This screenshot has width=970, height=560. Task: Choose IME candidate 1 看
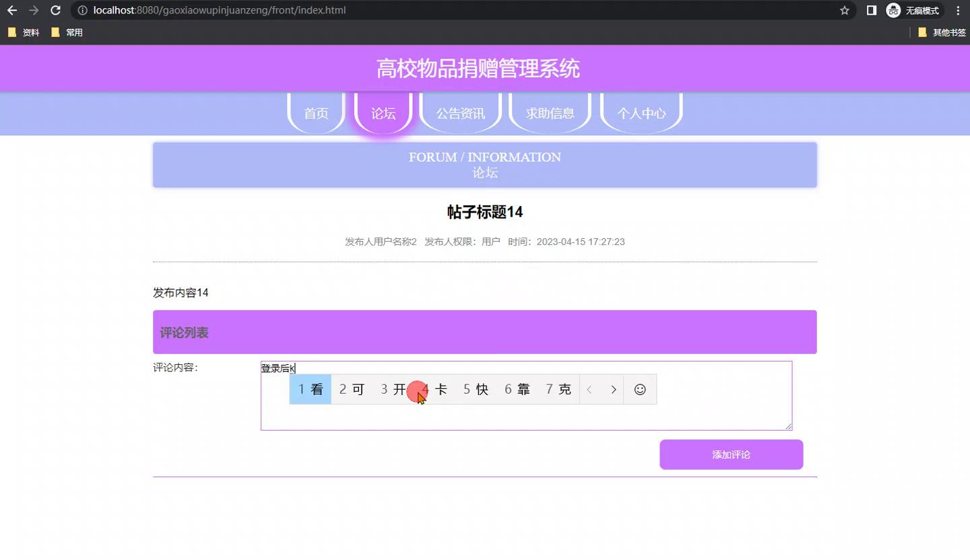311,390
